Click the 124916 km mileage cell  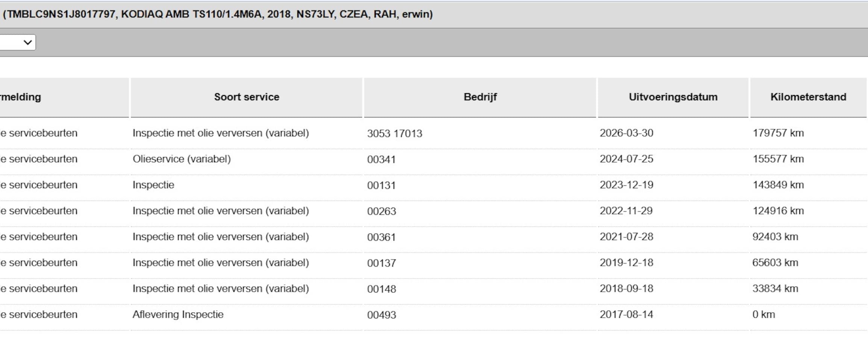(x=778, y=211)
